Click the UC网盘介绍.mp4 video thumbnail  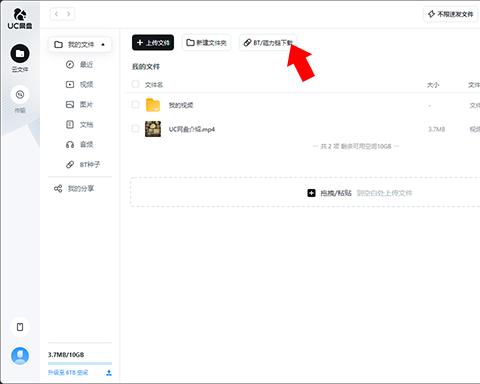[x=153, y=129]
